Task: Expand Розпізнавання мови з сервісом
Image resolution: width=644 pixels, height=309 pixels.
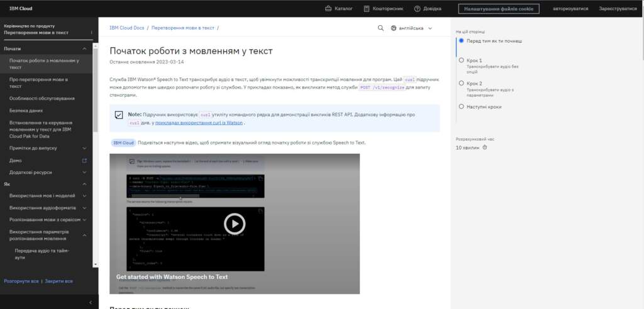Action: pos(85,220)
